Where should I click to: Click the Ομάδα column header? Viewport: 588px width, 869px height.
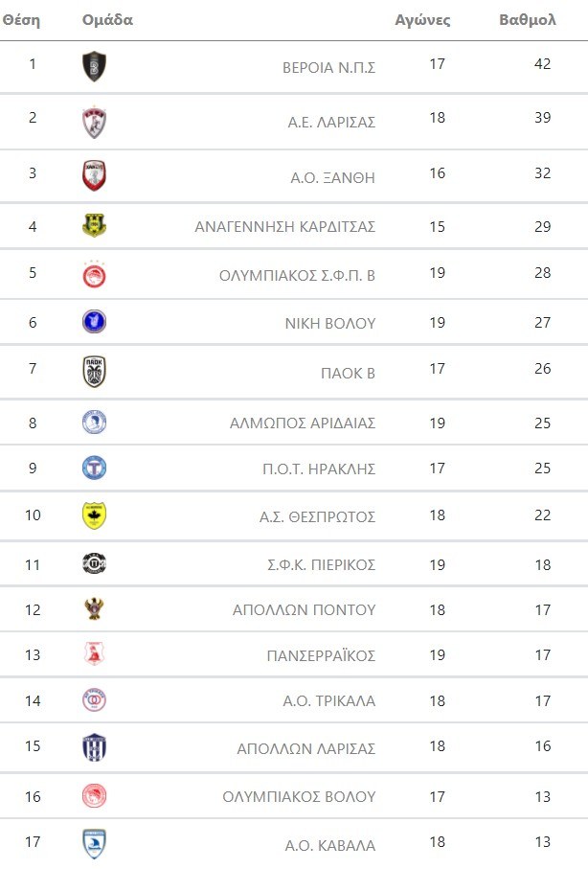(x=107, y=20)
